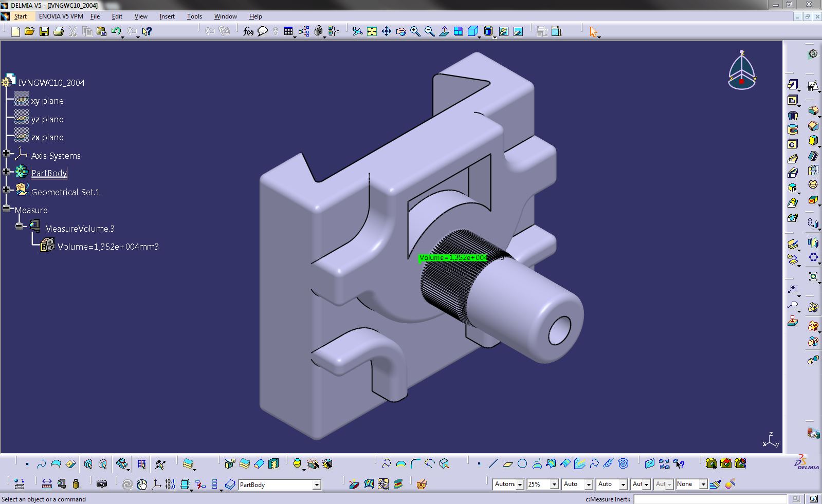Click the Measure Between ruler icon
This screenshot has width=822, height=504.
[x=47, y=484]
